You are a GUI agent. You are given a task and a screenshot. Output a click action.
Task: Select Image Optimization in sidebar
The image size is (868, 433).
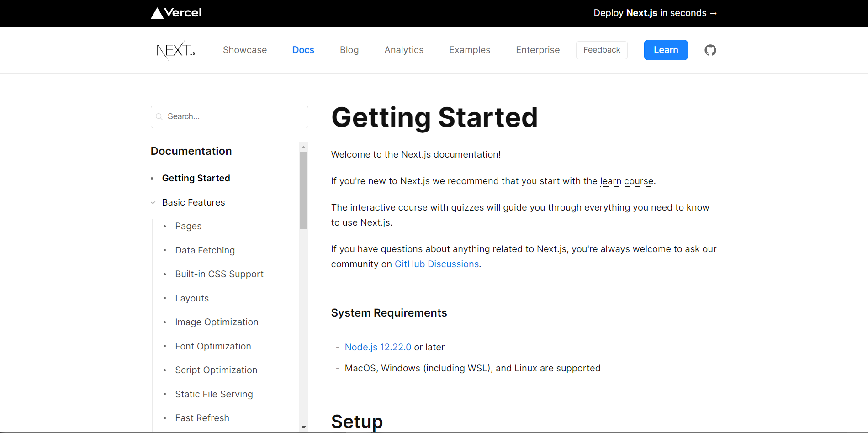(217, 322)
